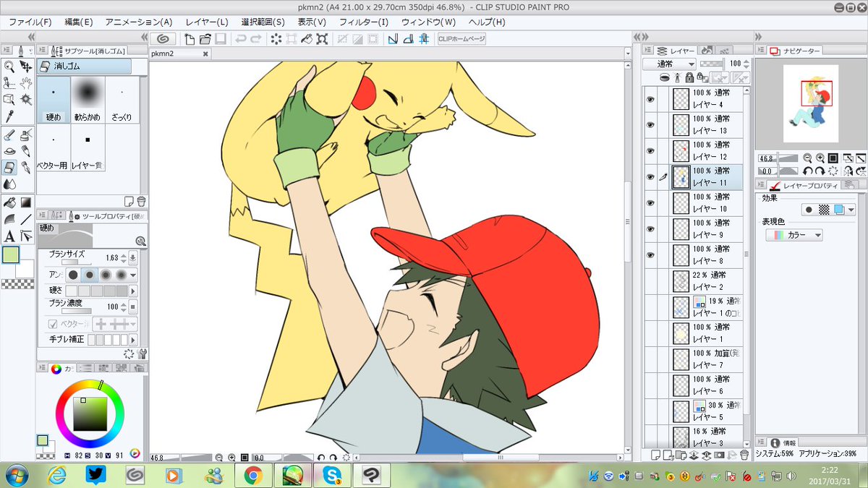Viewport: 868px width, 488px height.
Task: Open the 編集(E) menu
Action: [x=78, y=22]
